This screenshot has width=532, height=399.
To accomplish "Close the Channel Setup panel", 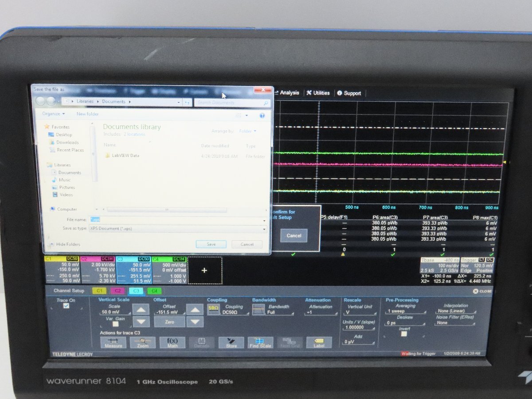I will coord(482,291).
